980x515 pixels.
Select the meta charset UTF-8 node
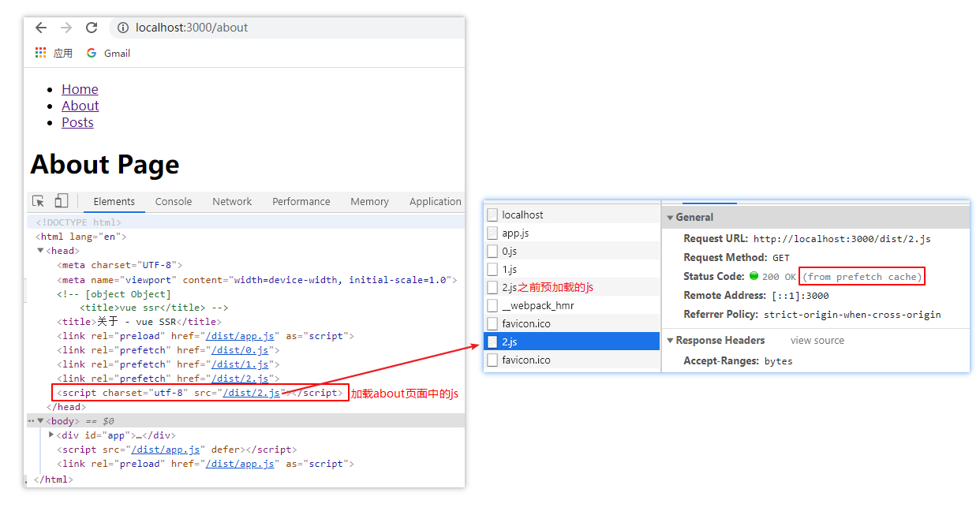click(120, 265)
